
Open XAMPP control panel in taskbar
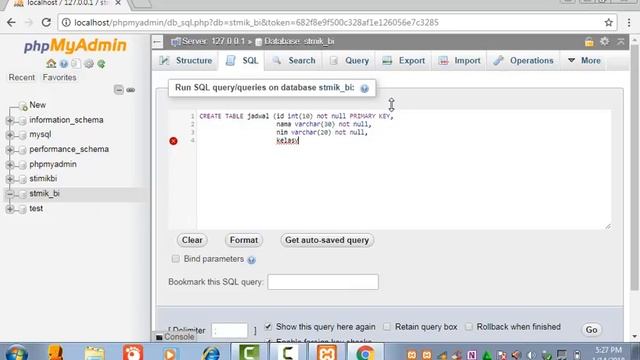[327, 353]
